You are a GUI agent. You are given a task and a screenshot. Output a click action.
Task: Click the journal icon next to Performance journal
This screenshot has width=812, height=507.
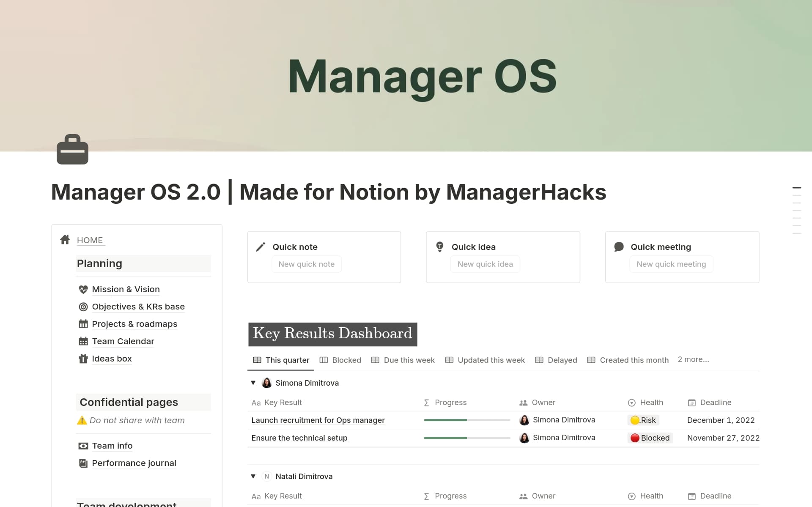click(83, 463)
